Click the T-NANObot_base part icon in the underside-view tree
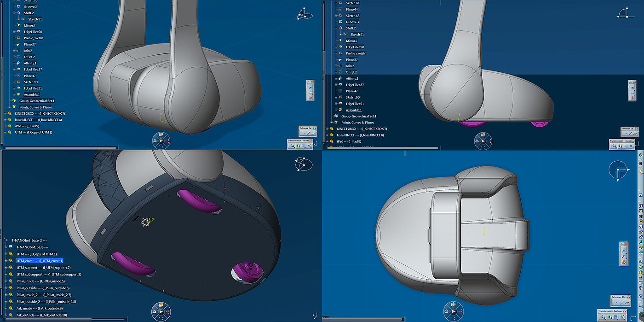 coord(11,247)
